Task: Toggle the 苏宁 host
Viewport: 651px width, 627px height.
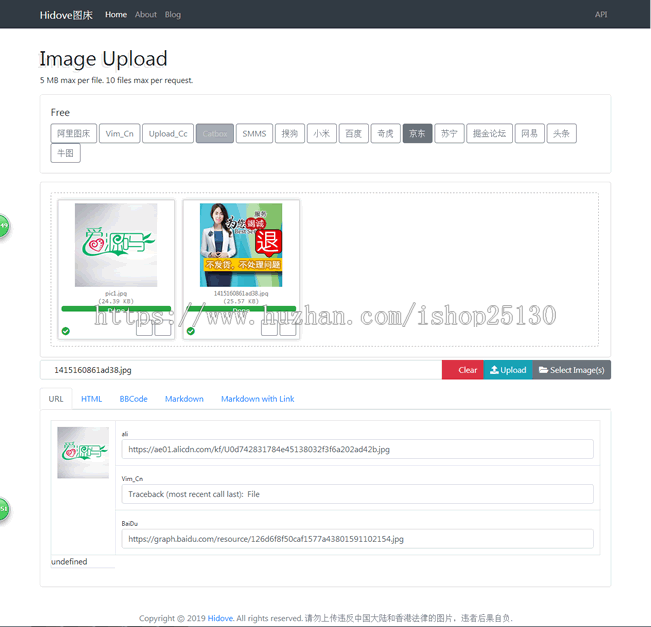Action: 449,133
